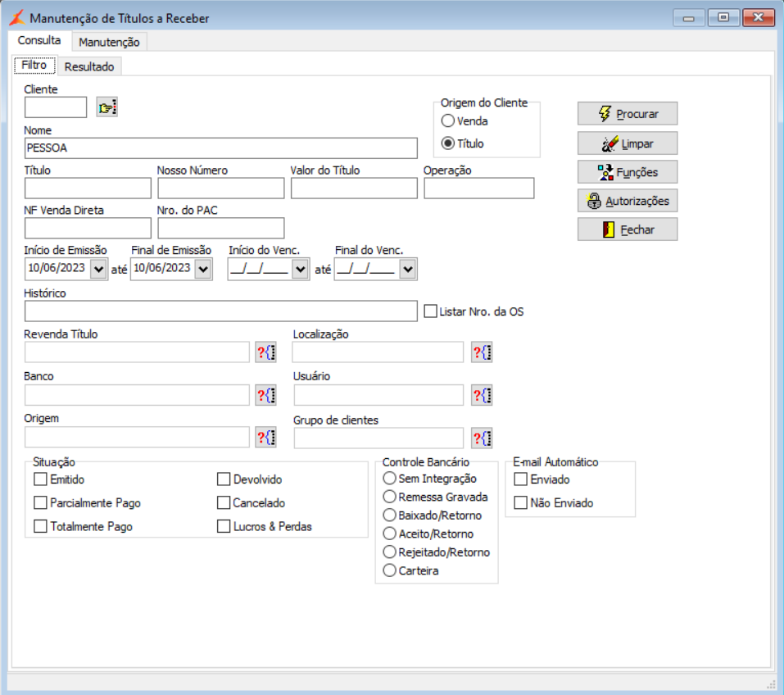Viewport: 784px width, 695px height.
Task: Click the Fechar button
Action: coord(628,229)
